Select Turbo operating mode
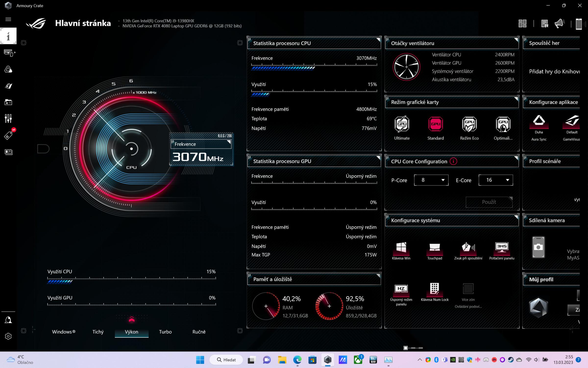Image resolution: width=588 pixels, height=368 pixels. tap(165, 332)
